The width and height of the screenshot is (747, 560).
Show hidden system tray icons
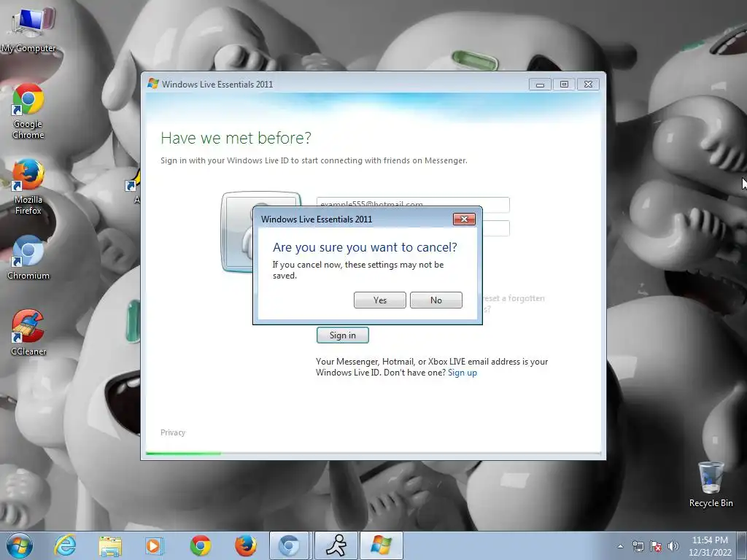coord(620,546)
